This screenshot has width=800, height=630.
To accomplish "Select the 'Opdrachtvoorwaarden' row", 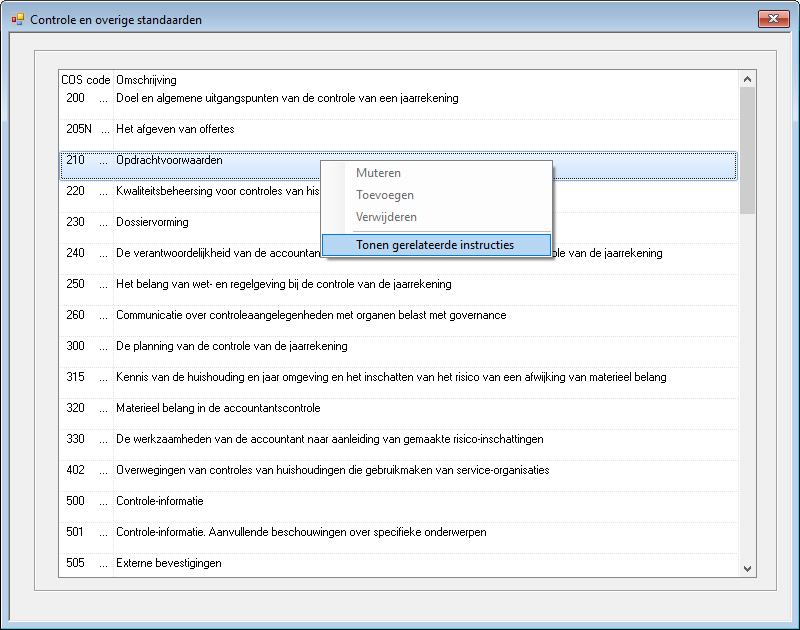I will (x=398, y=166).
